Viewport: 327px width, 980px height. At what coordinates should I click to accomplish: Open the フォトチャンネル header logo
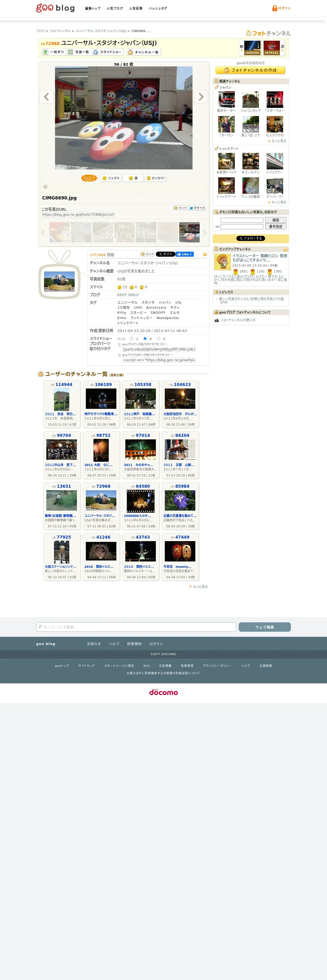(268, 33)
